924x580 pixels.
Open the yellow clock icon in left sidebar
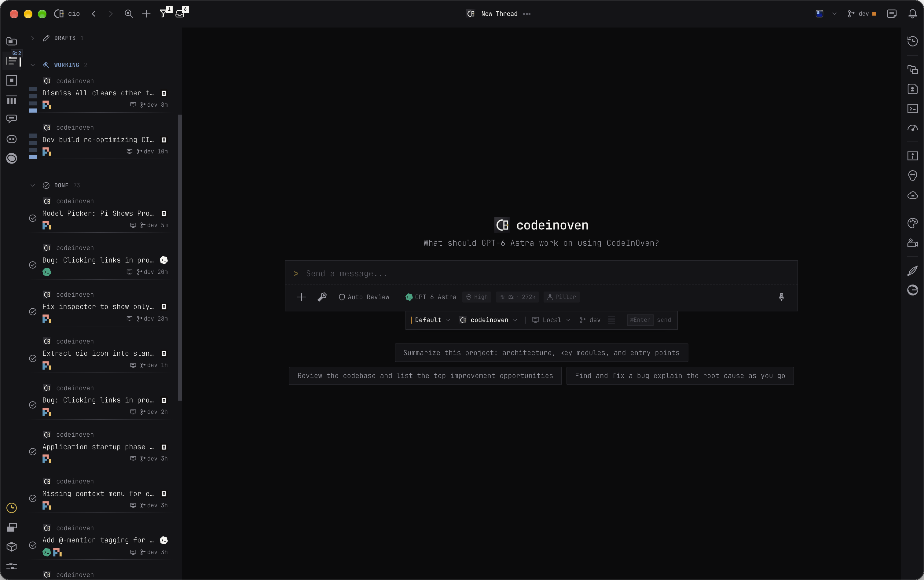12,508
